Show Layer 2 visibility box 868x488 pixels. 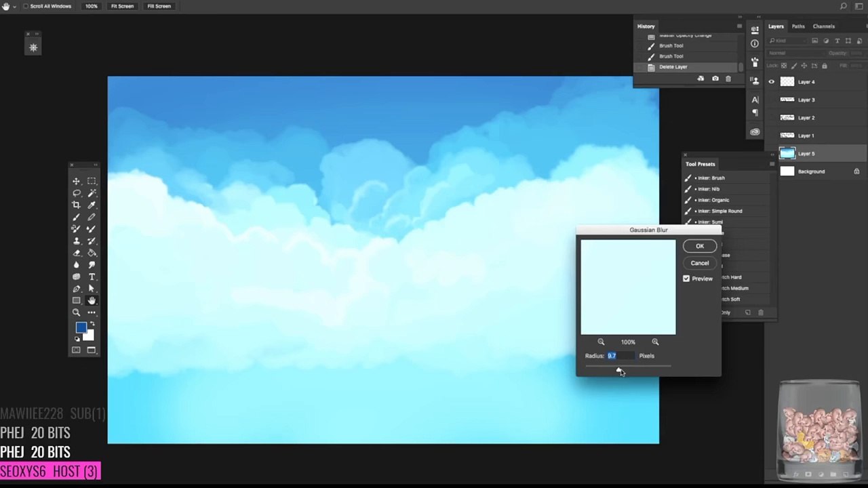[x=771, y=118]
